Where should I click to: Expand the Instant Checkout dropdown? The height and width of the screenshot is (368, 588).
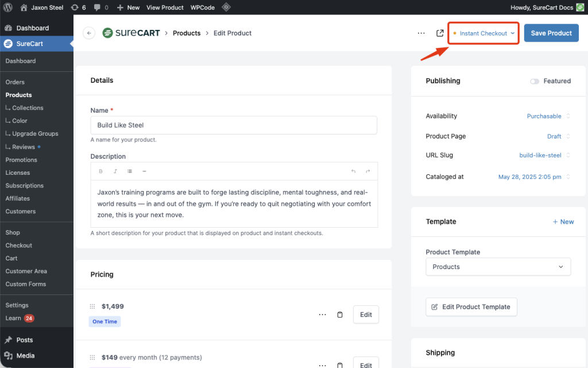point(483,33)
